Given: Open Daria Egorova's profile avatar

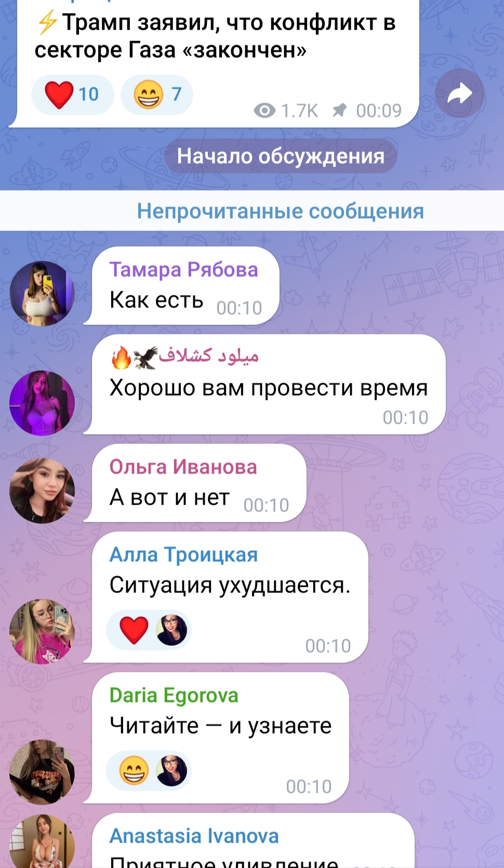Looking at the screenshot, I should click(x=42, y=772).
